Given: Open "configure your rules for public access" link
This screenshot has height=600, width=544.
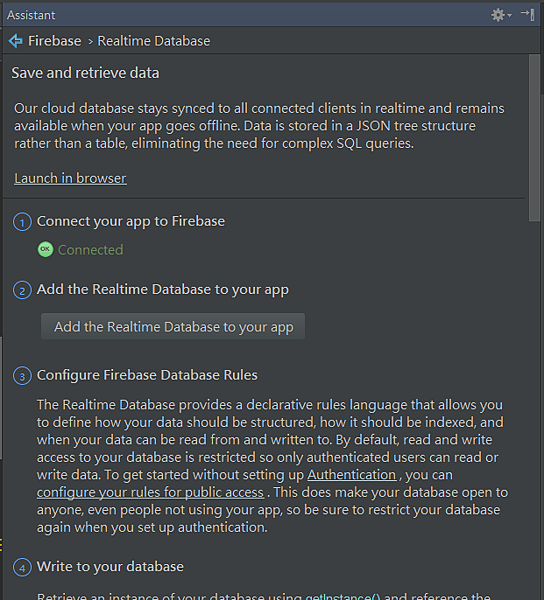Looking at the screenshot, I should [150, 492].
